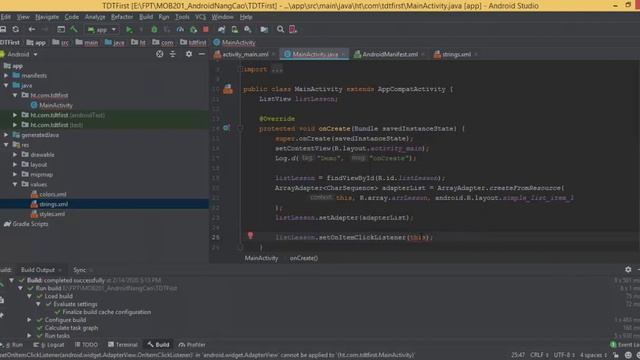Viewport: 640px width, 360px height.
Task: Select colors.xml in the project tree
Action: [53, 194]
